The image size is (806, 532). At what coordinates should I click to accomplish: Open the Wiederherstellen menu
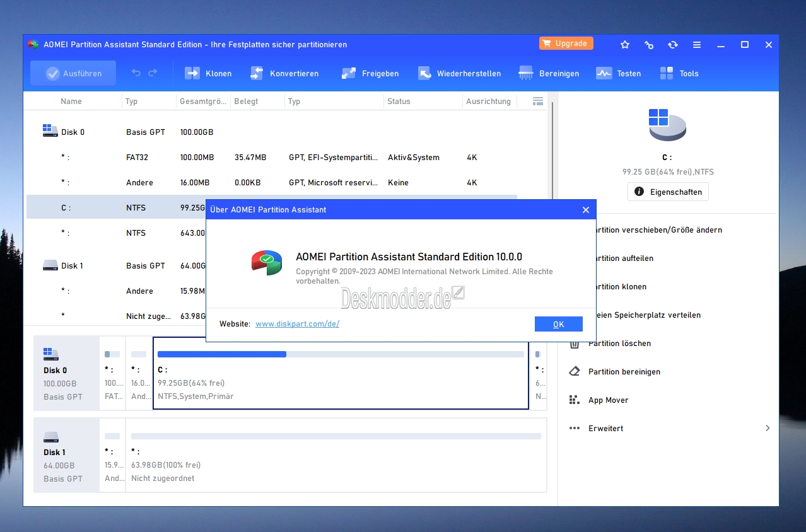tap(459, 73)
